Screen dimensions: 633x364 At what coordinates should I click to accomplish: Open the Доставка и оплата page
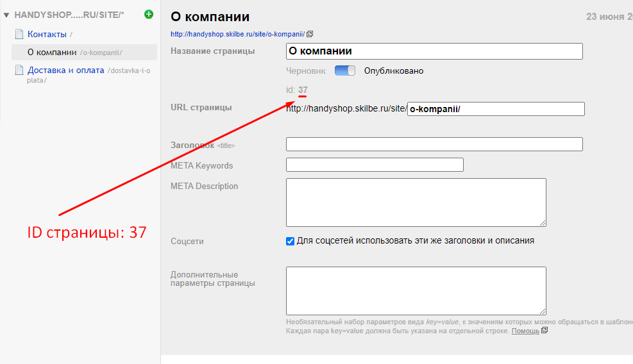pyautogui.click(x=65, y=70)
